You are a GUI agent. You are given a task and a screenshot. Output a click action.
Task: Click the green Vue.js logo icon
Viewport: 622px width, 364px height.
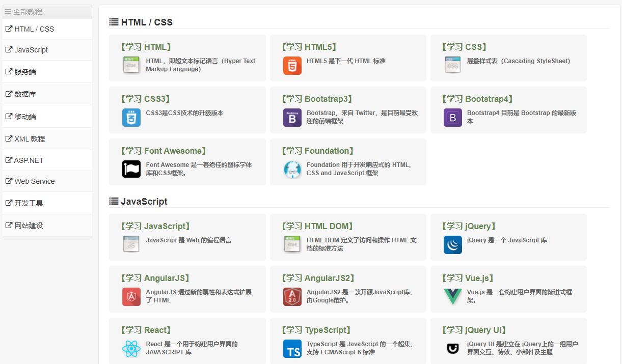click(x=452, y=296)
